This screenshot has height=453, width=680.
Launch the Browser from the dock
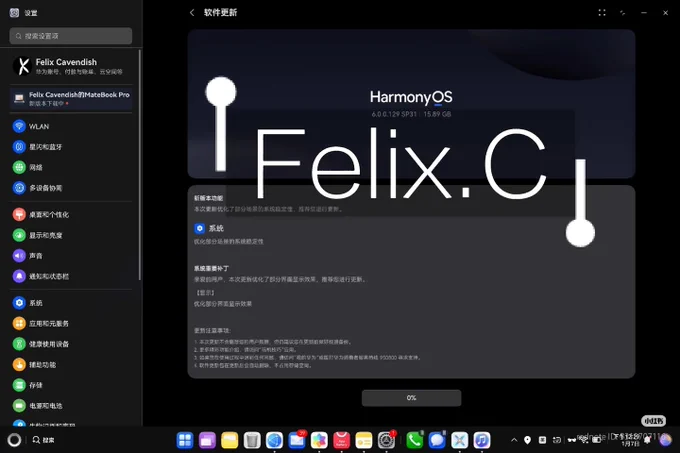pyautogui.click(x=275, y=440)
